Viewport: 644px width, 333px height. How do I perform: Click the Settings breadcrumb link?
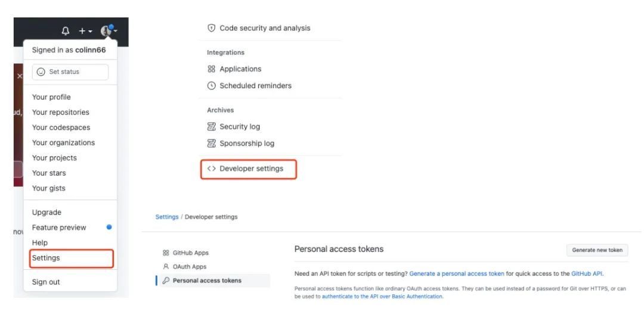(166, 217)
